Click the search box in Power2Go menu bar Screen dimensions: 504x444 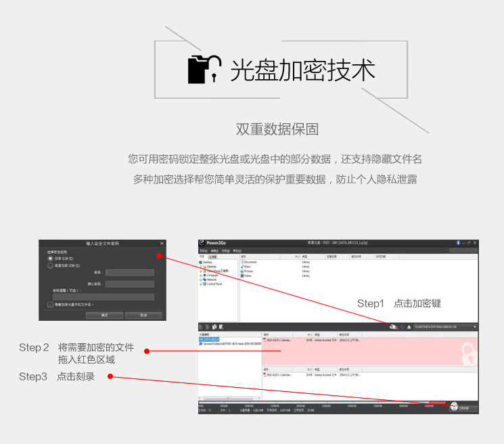[463, 250]
